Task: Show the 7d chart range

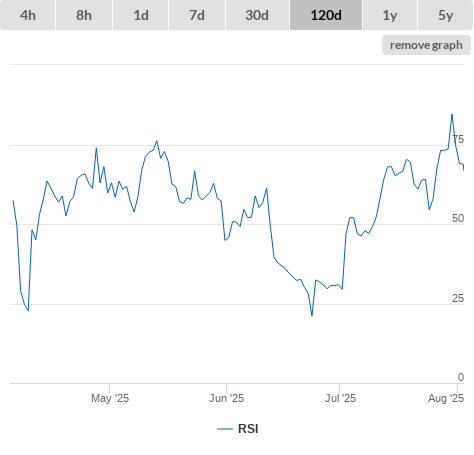Action: click(197, 15)
